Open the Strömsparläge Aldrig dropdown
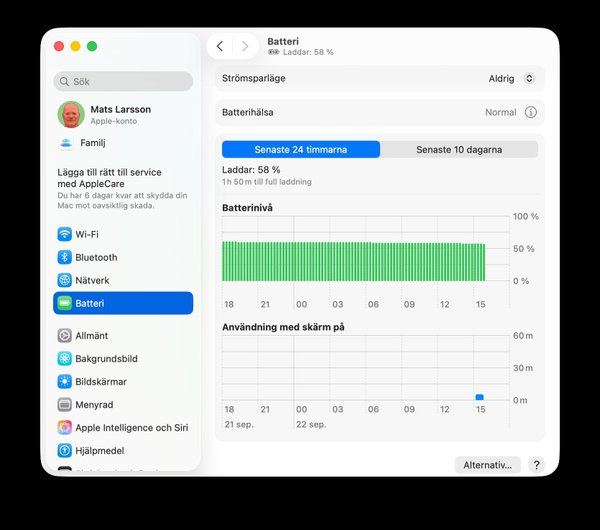The height and width of the screenshot is (530, 600). click(512, 78)
